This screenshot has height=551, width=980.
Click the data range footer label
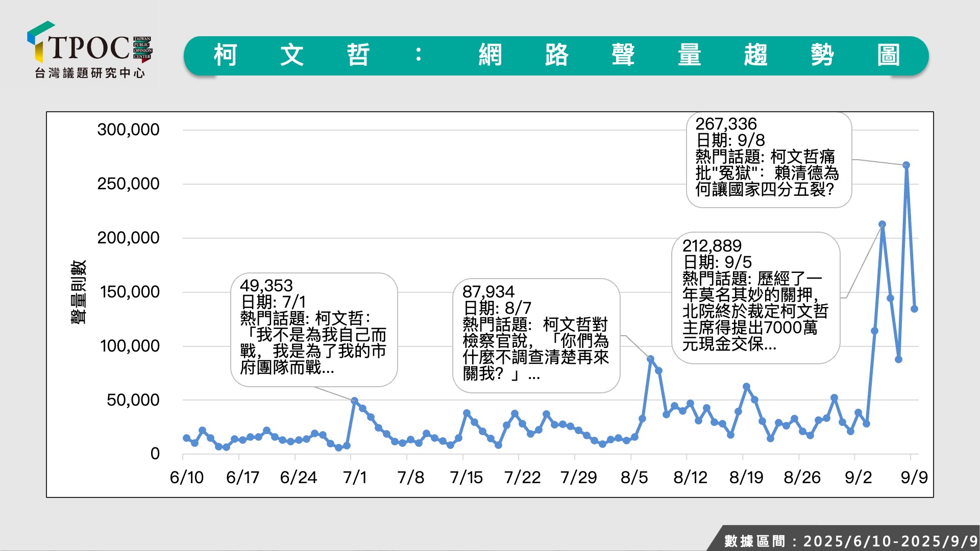850,540
